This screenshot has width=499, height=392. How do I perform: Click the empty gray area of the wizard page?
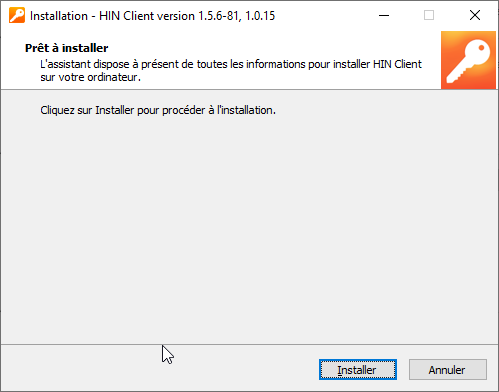[x=249, y=227]
